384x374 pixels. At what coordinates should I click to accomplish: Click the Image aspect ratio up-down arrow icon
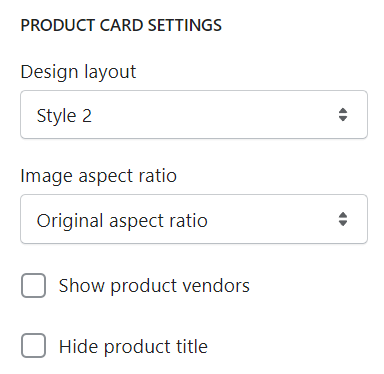(x=343, y=219)
